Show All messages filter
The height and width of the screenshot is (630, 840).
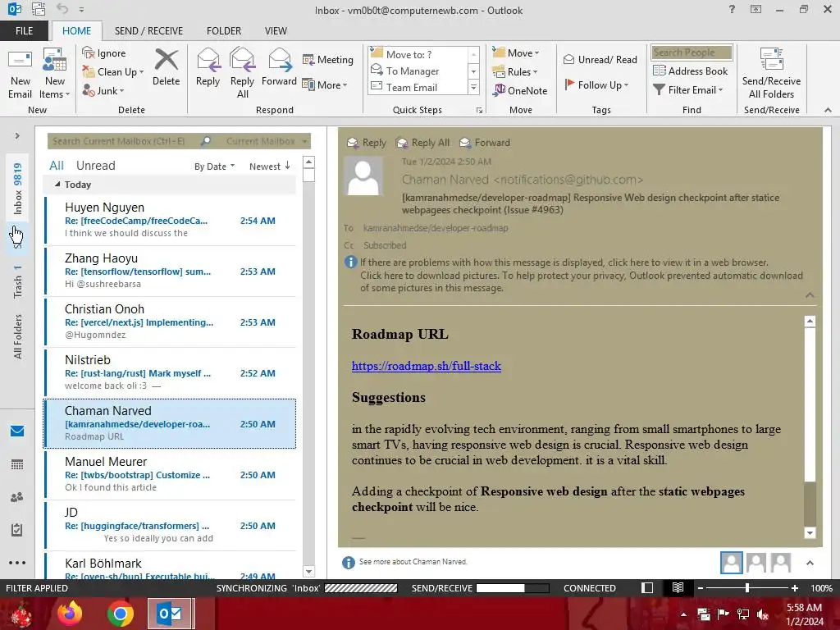[57, 166]
